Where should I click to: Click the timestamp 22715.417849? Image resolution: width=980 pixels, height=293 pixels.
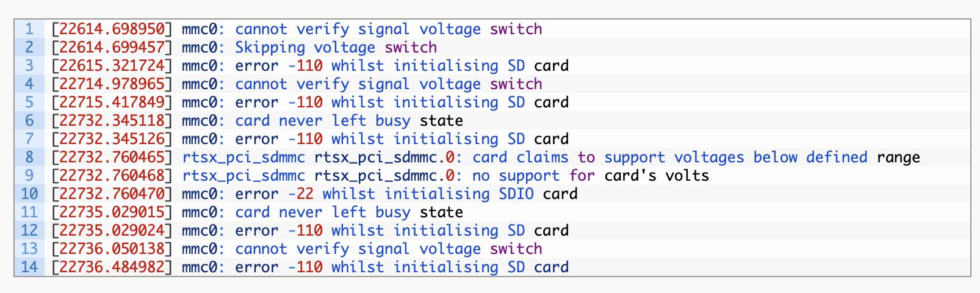(112, 103)
